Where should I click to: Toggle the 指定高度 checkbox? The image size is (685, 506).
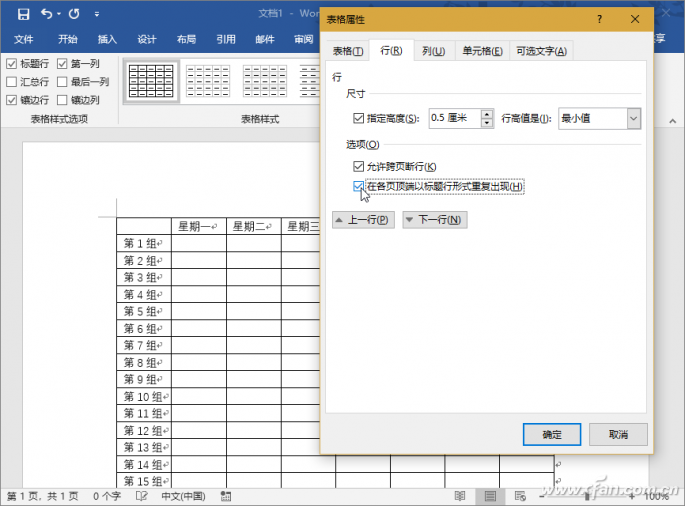pos(358,118)
